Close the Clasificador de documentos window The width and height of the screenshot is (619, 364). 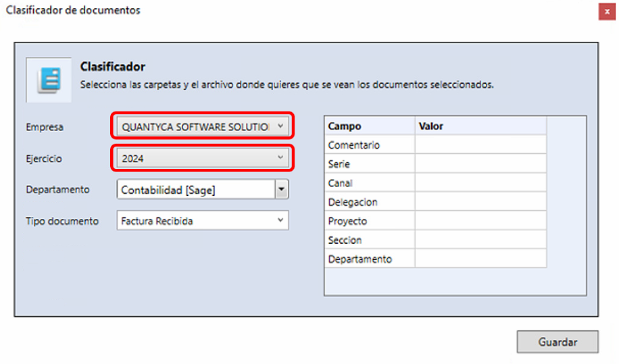click(607, 11)
